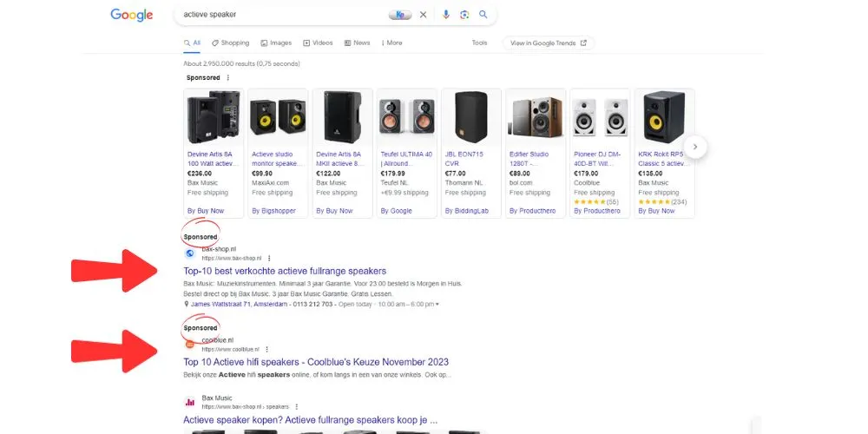The height and width of the screenshot is (434, 868).
Task: Clear the search box with X icon
Action: click(424, 15)
